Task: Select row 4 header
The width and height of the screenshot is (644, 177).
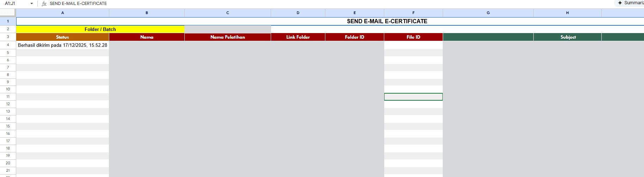Action: click(x=8, y=45)
